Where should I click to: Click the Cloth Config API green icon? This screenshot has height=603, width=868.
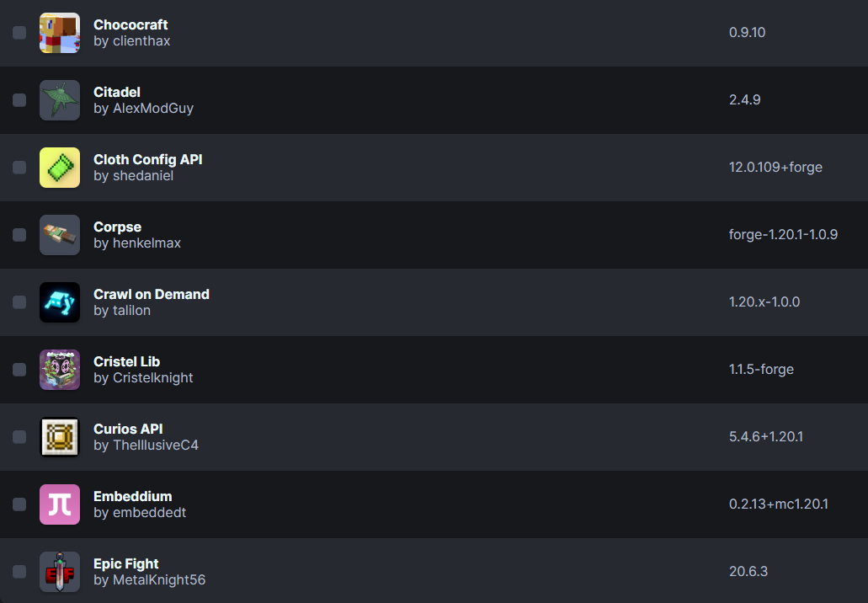tap(60, 168)
